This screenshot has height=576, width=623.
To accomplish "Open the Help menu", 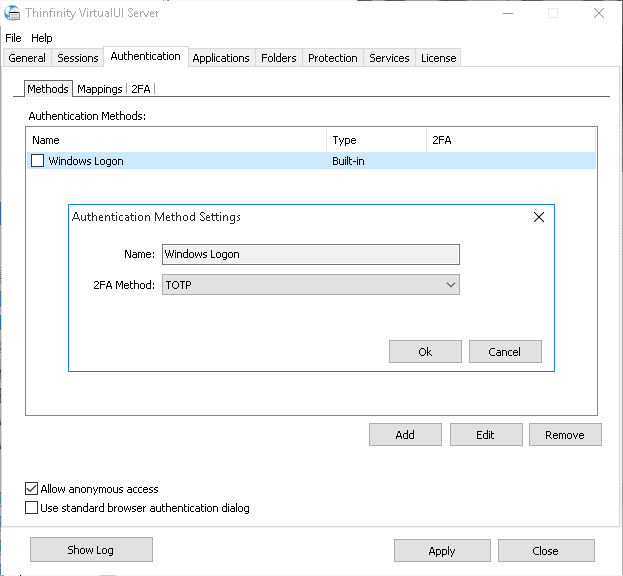I will click(42, 38).
